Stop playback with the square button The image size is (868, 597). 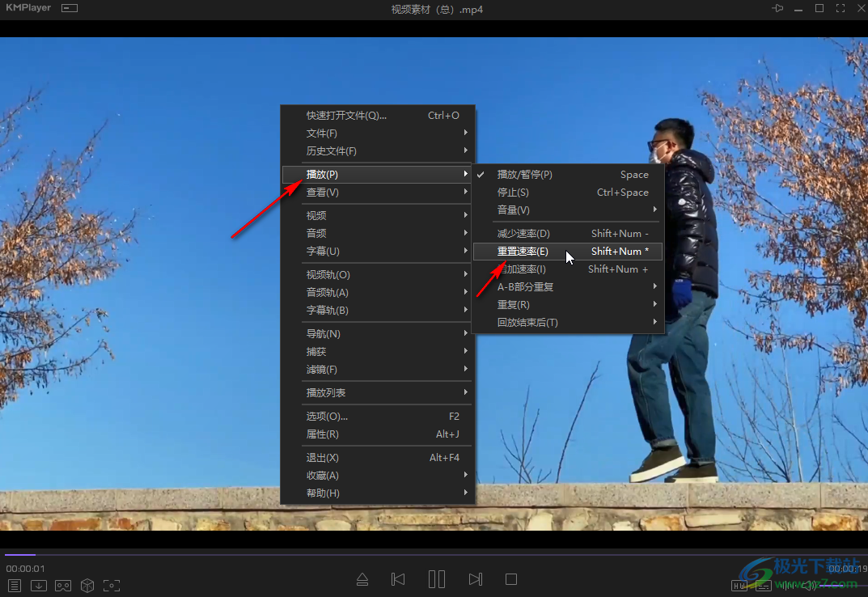(x=511, y=579)
